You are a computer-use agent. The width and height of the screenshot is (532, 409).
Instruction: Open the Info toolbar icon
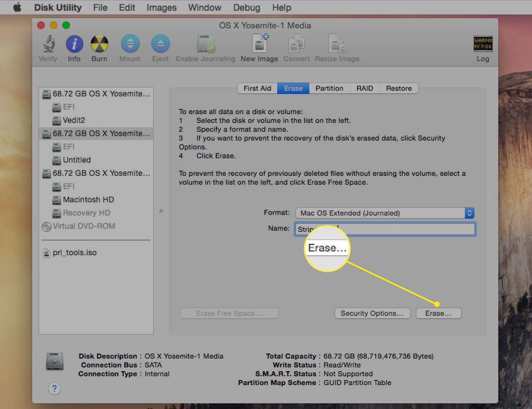pos(74,44)
